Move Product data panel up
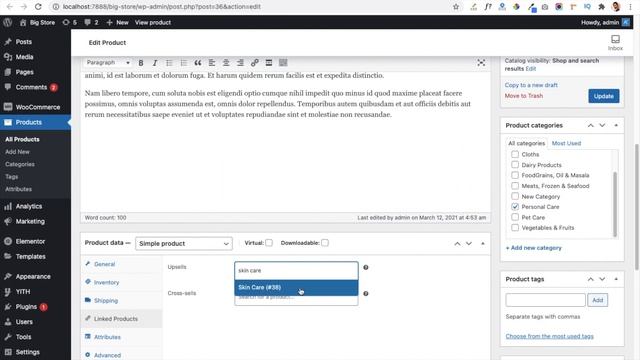The height and width of the screenshot is (360, 640). click(457, 243)
